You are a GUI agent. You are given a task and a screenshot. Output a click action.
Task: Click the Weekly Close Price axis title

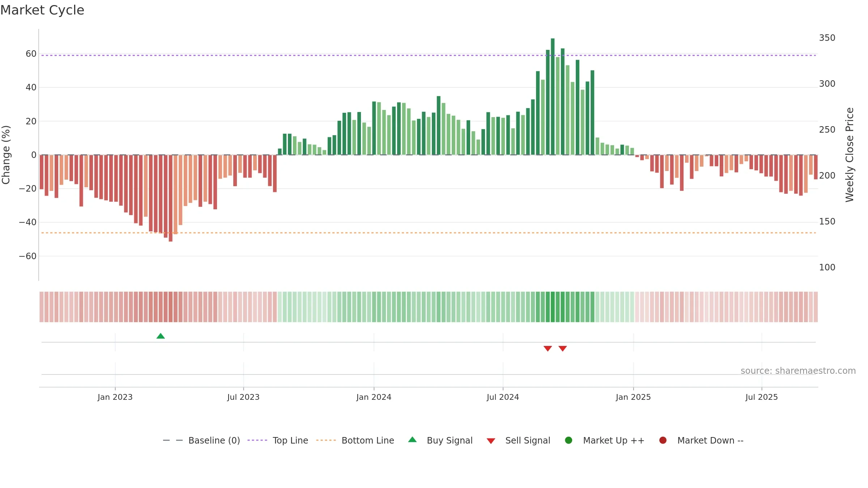click(850, 155)
